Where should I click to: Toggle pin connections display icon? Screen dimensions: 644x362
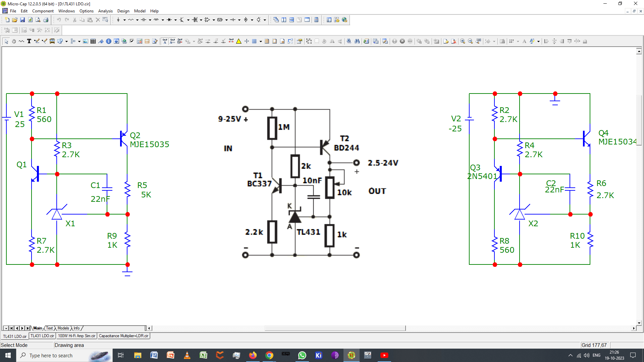coord(231,41)
